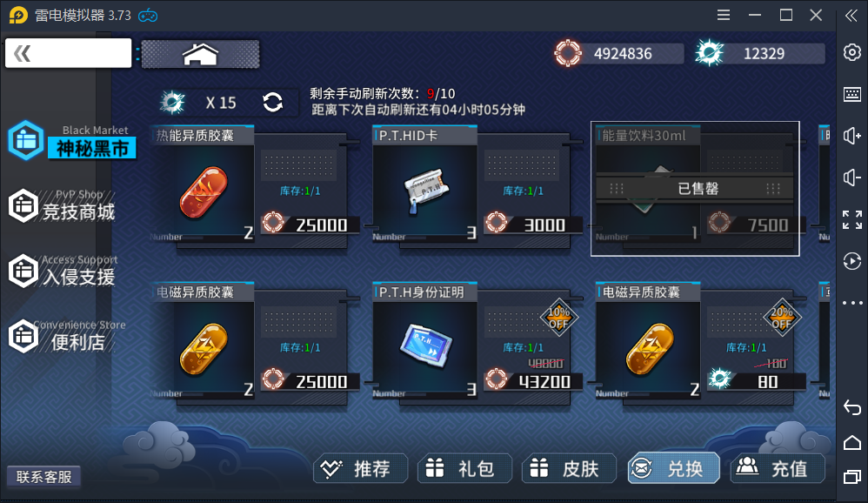Viewport: 868px width, 503px height.
Task: Open emulator settings gear icon
Action: pos(852,52)
